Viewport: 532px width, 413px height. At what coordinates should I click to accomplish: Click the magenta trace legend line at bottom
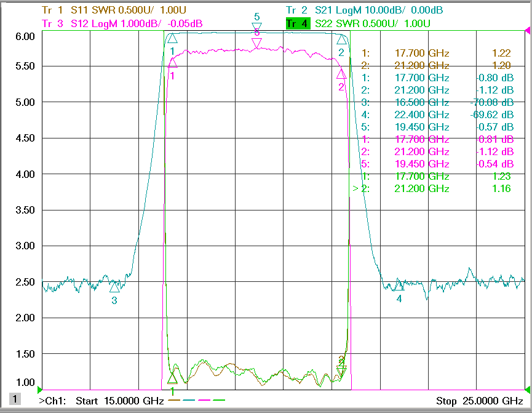pyautogui.click(x=204, y=400)
